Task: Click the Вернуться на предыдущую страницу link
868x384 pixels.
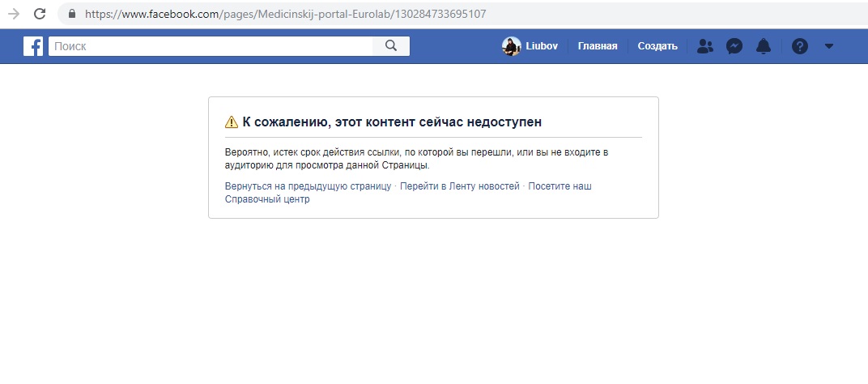Action: click(x=308, y=186)
